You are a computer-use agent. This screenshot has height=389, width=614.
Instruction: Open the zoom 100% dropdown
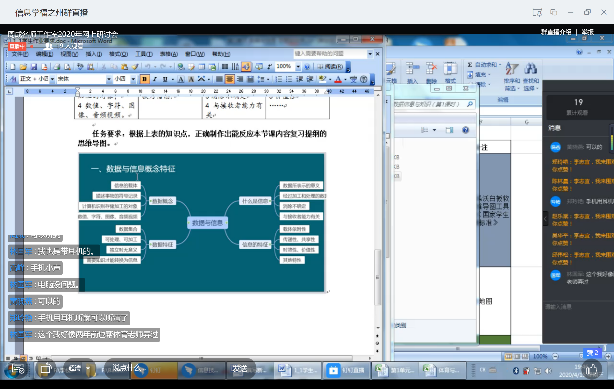coord(298,67)
